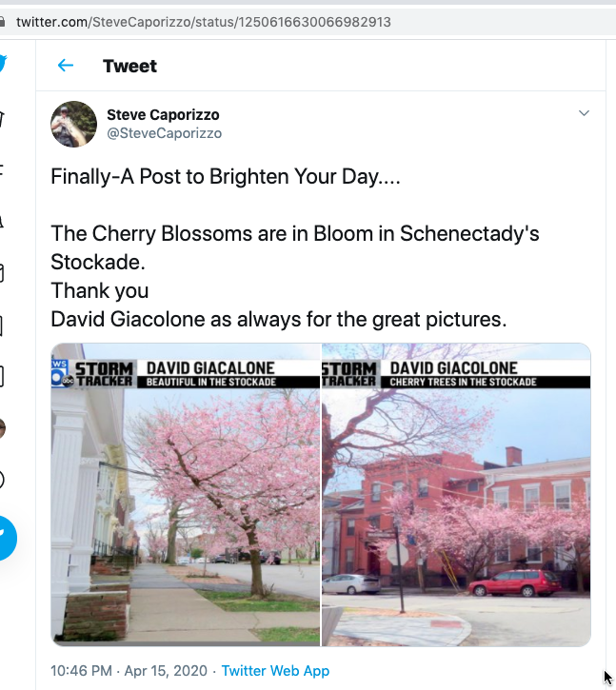The width and height of the screenshot is (616, 690).
Task: Open the Explore hashtag icon in sidebar
Action: tap(2, 171)
